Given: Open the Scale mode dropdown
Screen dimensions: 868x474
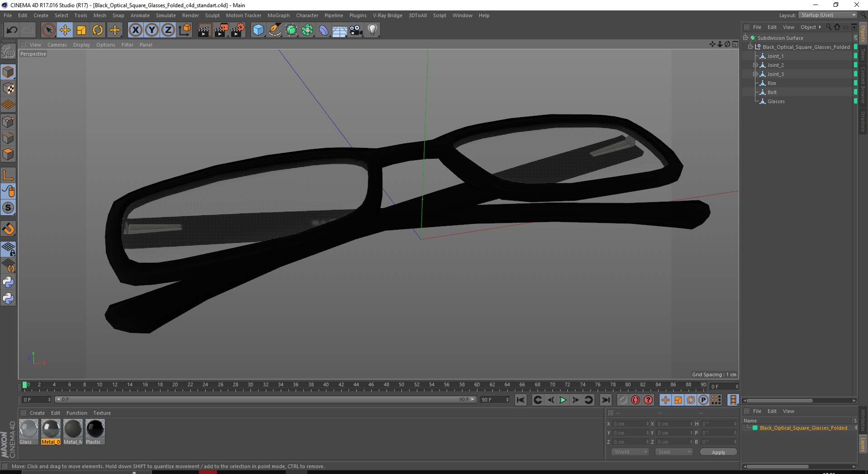Looking at the screenshot, I should tap(674, 452).
